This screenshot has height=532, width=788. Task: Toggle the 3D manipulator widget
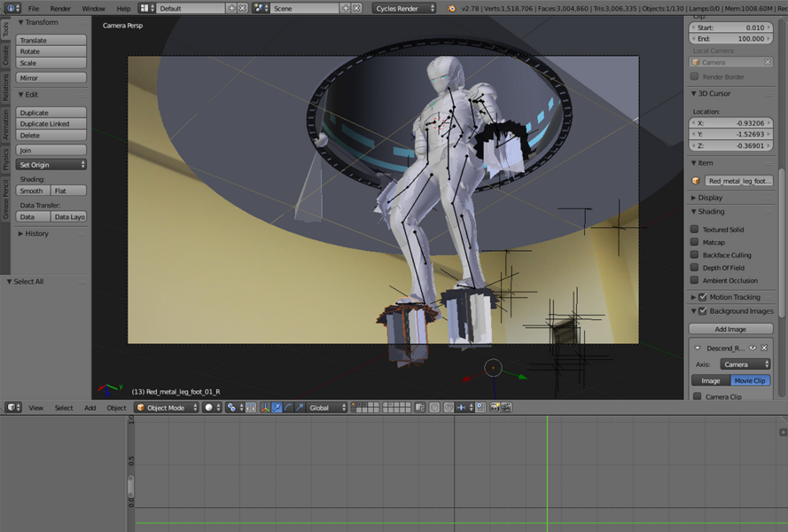pyautogui.click(x=265, y=407)
